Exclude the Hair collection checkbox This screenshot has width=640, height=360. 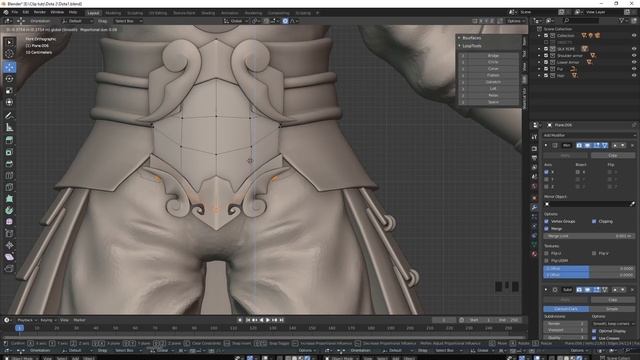coord(546,76)
